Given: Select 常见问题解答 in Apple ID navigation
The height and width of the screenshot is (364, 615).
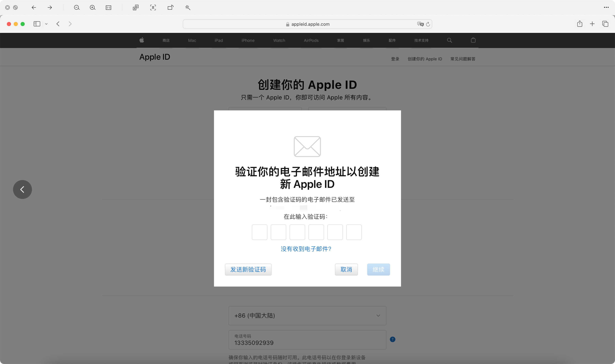Looking at the screenshot, I should (463, 59).
